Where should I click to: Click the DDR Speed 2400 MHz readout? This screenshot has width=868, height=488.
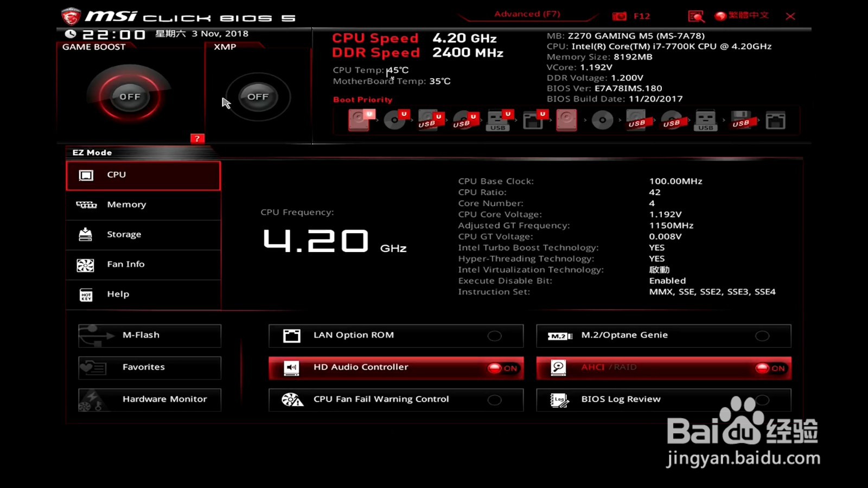tap(418, 53)
